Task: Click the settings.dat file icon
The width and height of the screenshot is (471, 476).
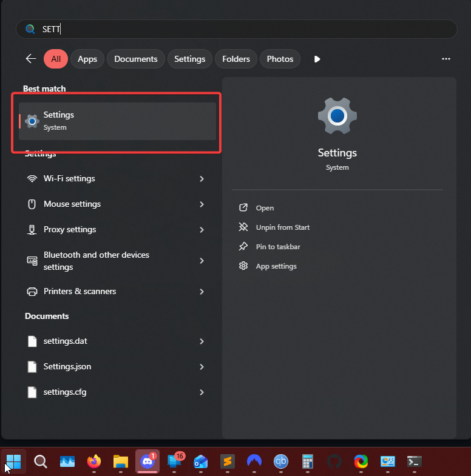Action: 32,341
